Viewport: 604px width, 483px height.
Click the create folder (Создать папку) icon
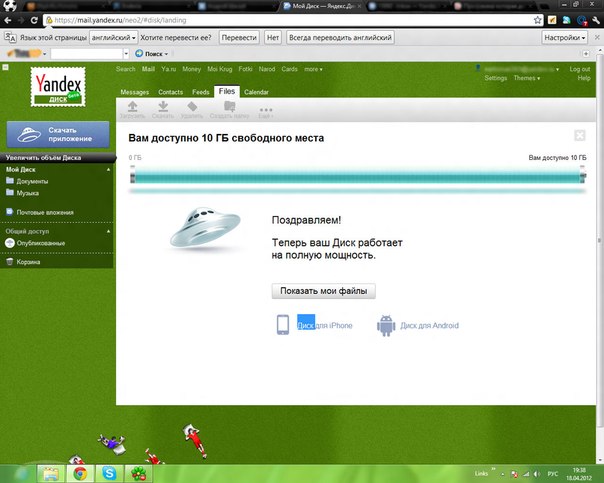[x=230, y=109]
